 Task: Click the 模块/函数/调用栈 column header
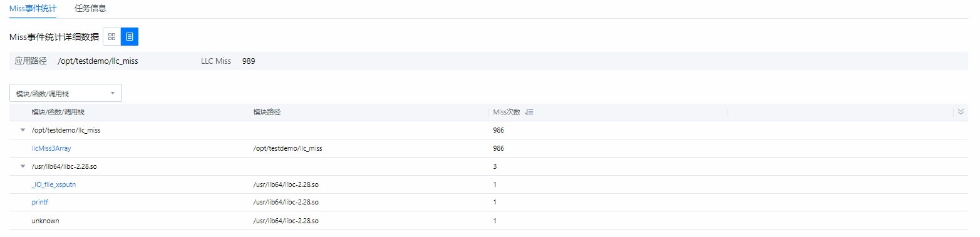click(x=58, y=112)
